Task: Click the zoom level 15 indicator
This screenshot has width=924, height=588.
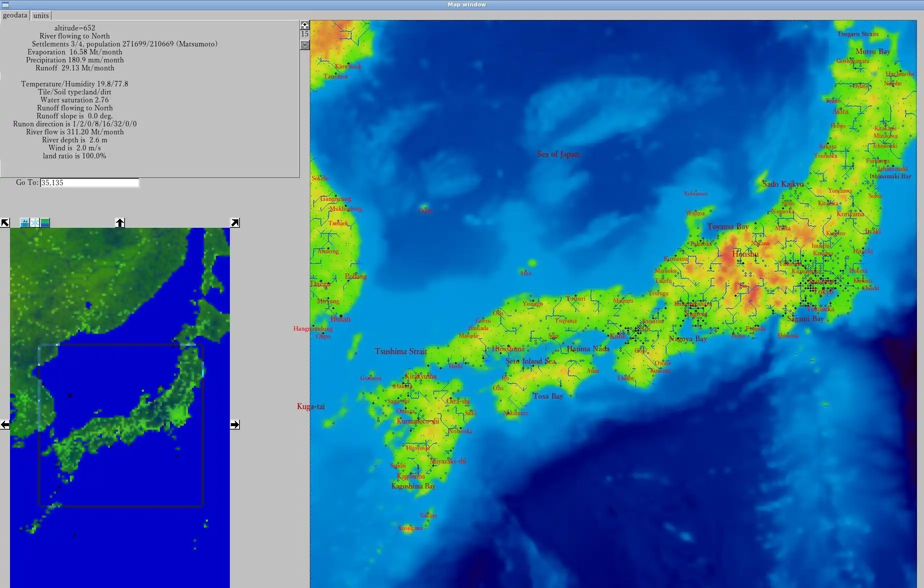Action: (x=305, y=34)
